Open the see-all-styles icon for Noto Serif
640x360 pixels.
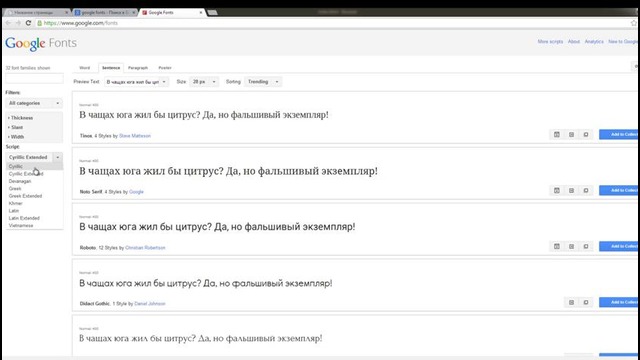[x=556, y=190]
